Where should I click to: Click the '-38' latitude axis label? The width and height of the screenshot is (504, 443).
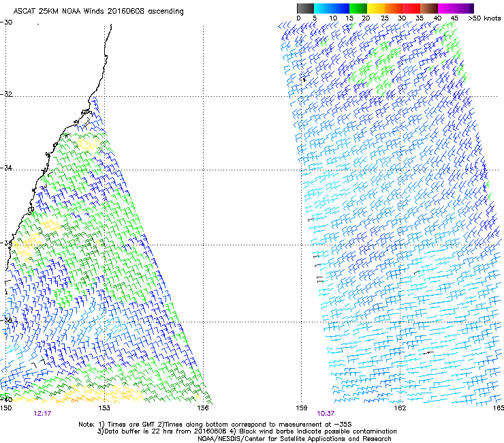pyautogui.click(x=6, y=320)
